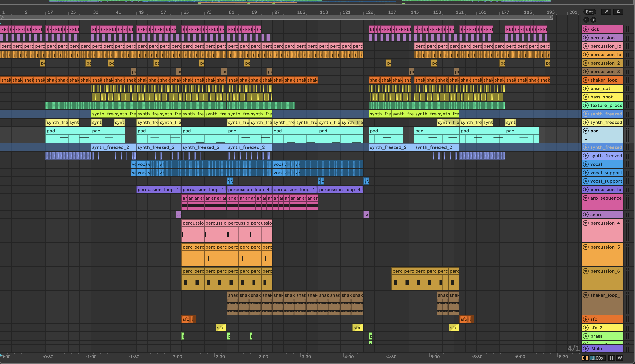The width and height of the screenshot is (635, 364).
Task: Toggle the orange waveform clip overview button
Action: click(585, 358)
